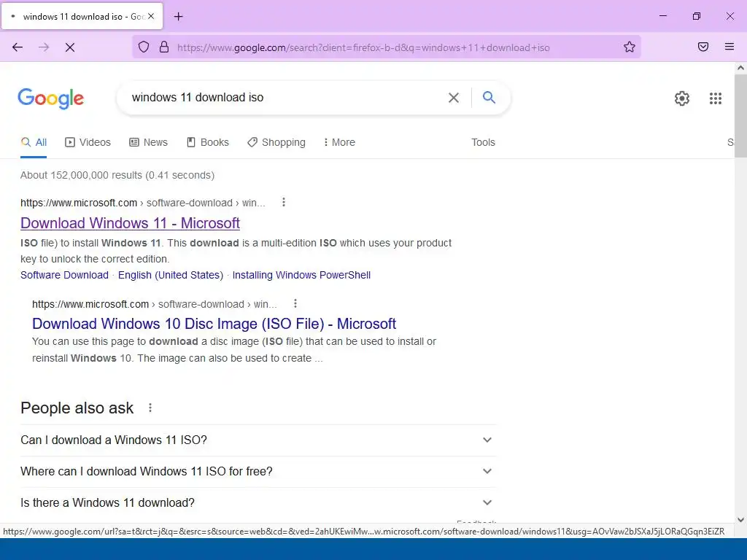Expand 'Can I download a Windows 11 ISO?'

click(258, 440)
